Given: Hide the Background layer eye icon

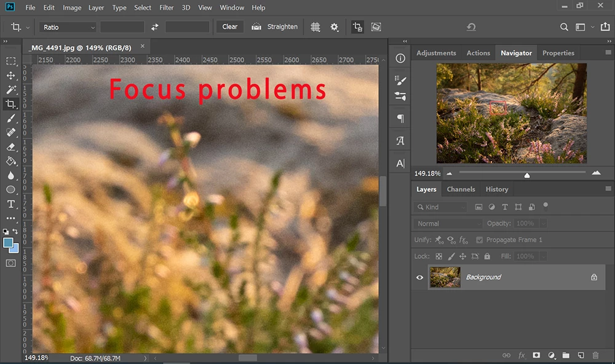Looking at the screenshot, I should click(x=419, y=277).
